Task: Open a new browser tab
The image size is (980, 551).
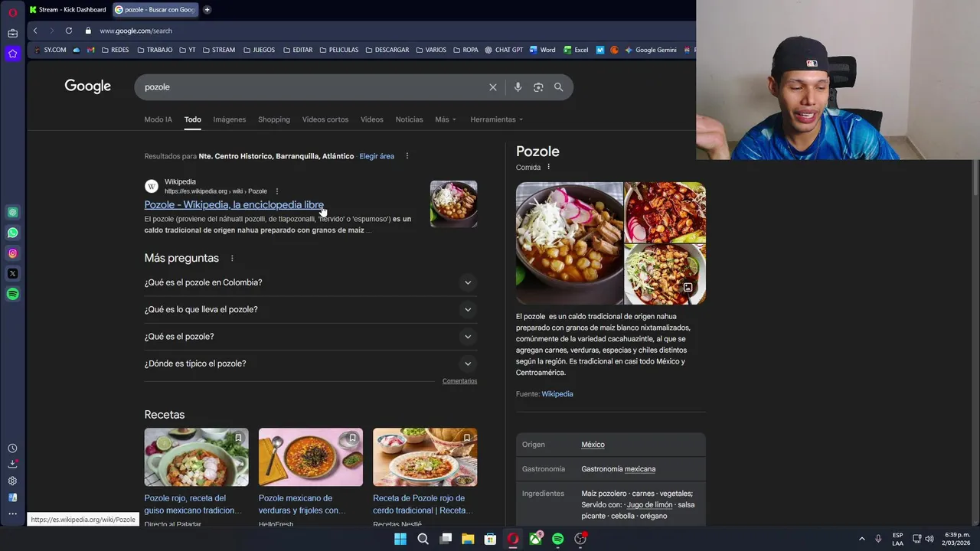Action: click(207, 10)
